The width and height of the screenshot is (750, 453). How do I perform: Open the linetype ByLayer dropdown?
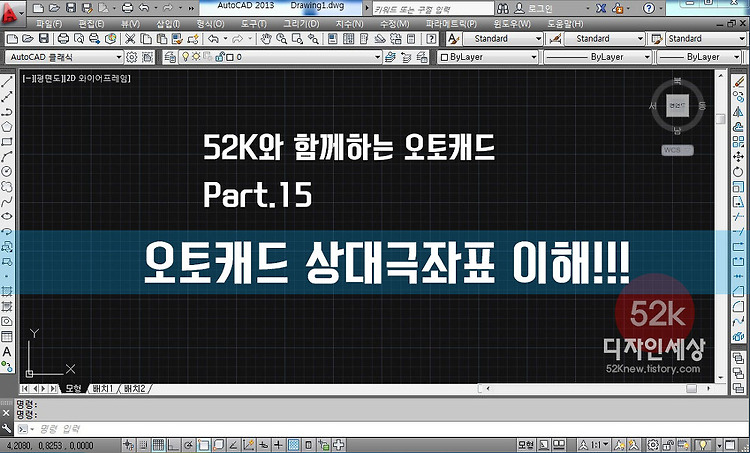tap(598, 57)
